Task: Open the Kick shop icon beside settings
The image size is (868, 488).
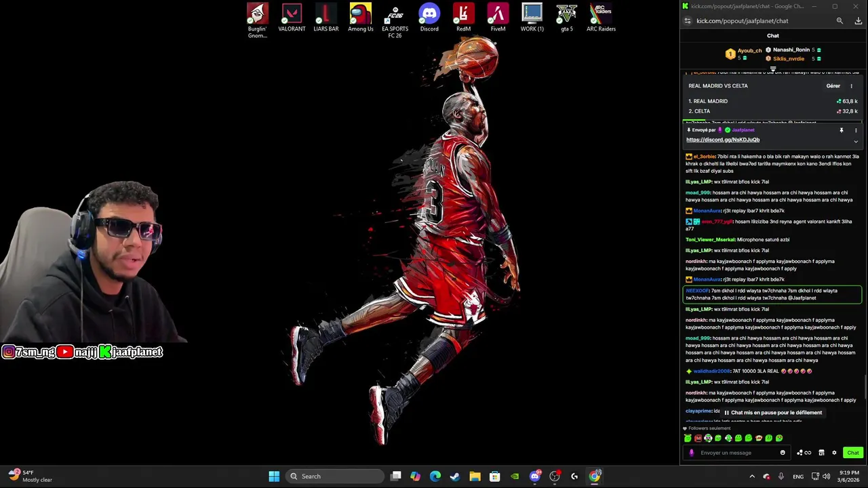Action: click(821, 453)
